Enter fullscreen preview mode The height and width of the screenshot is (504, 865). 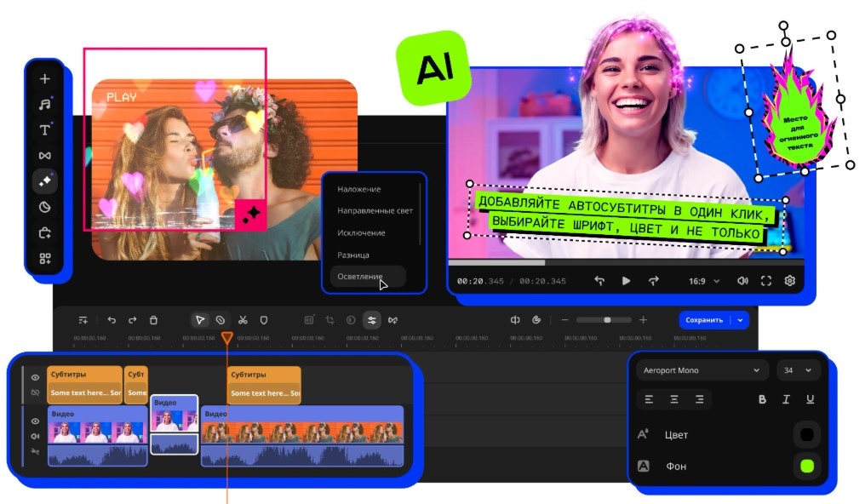tap(766, 281)
